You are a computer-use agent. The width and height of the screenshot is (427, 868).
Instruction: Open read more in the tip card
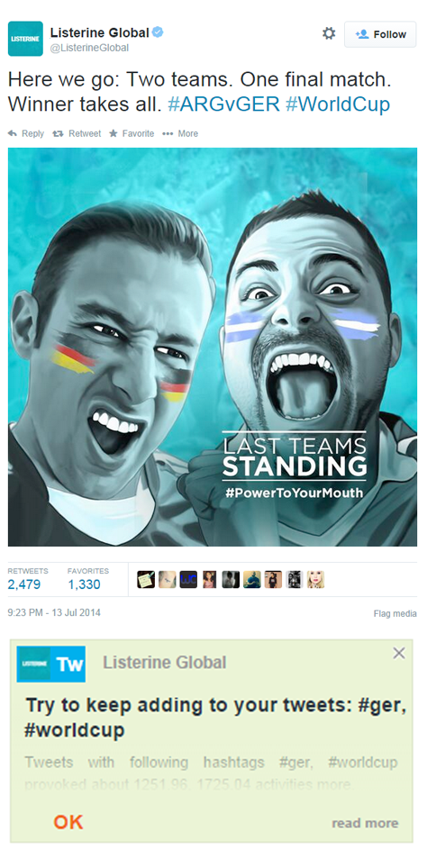[365, 823]
